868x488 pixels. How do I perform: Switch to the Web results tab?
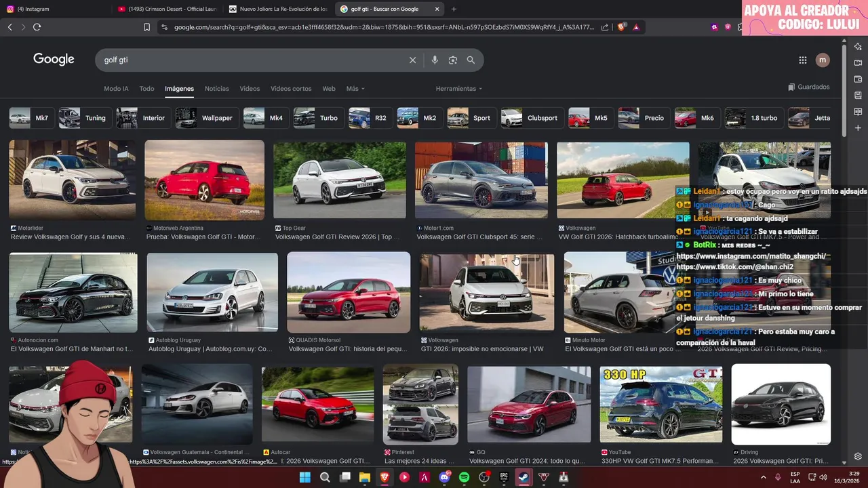pyautogui.click(x=329, y=89)
